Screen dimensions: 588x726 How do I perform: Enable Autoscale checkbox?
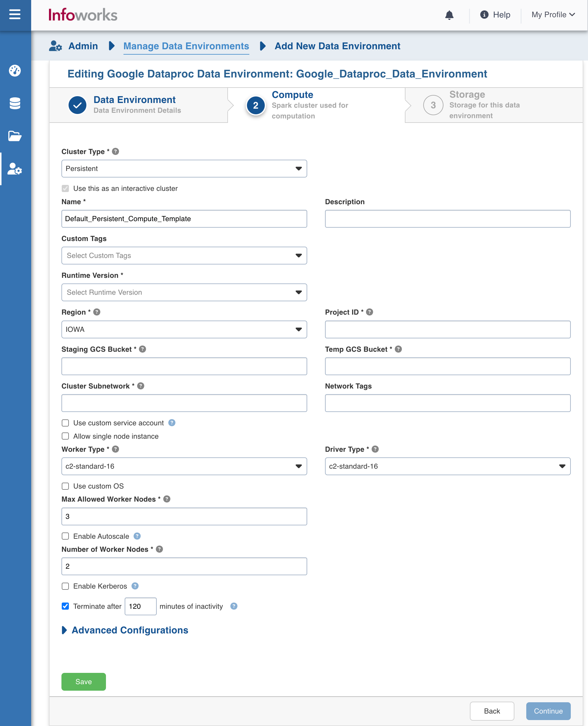(x=65, y=536)
